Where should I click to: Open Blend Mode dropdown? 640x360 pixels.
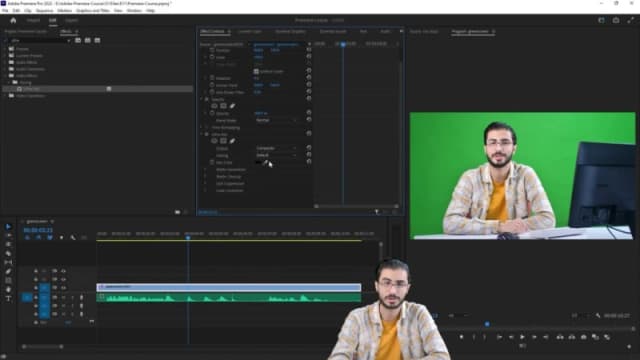[x=276, y=120]
